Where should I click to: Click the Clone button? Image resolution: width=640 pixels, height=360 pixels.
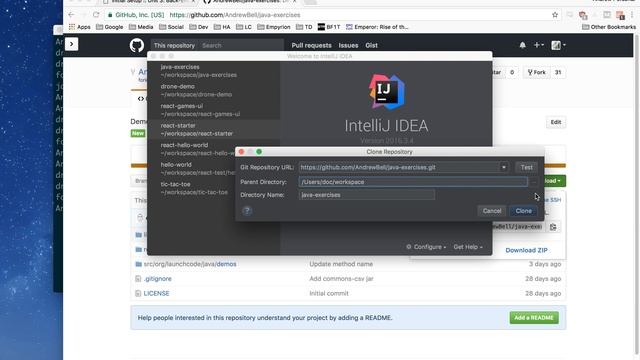[x=523, y=211]
